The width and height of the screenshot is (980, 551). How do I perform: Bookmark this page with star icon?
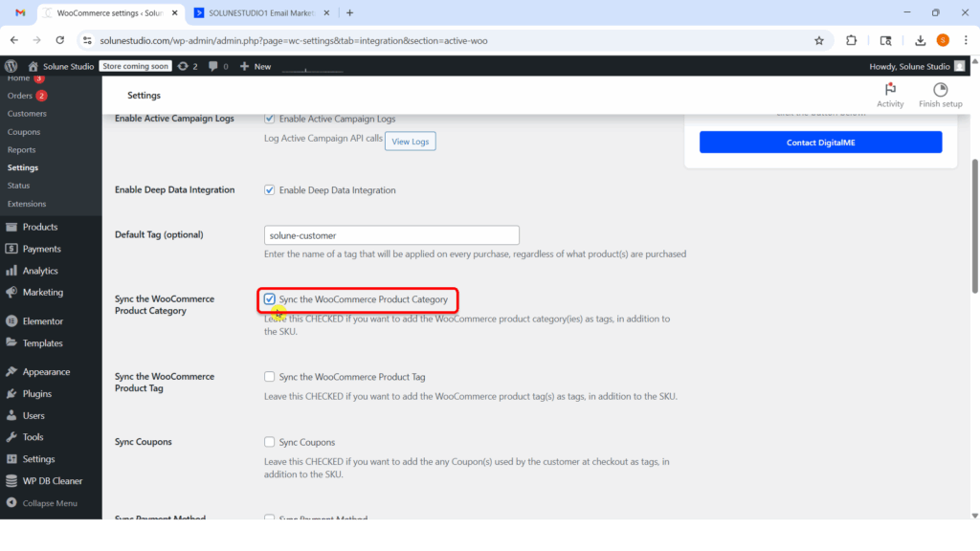pos(819,40)
